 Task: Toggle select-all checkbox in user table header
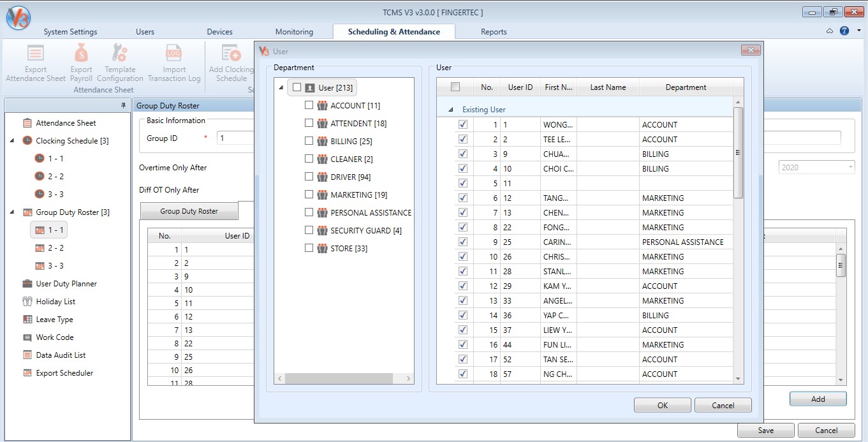(x=455, y=87)
